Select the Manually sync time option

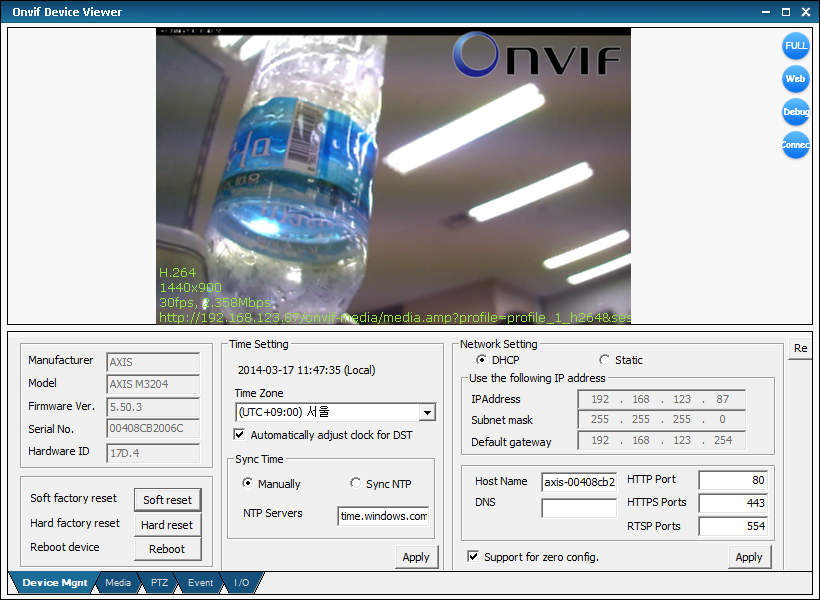[x=248, y=483]
